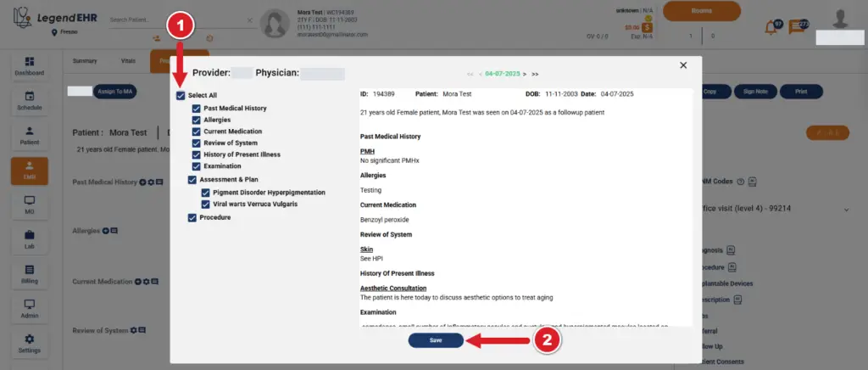Go to next visit date arrow

click(x=525, y=74)
